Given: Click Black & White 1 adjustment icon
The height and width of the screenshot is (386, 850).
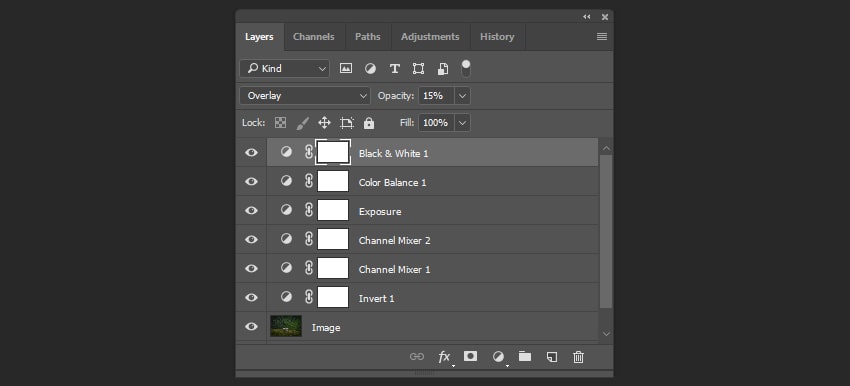Looking at the screenshot, I should [286, 152].
